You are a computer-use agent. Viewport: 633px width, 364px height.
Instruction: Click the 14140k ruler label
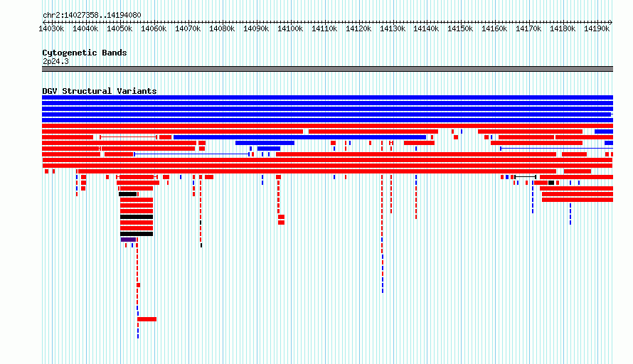click(426, 28)
